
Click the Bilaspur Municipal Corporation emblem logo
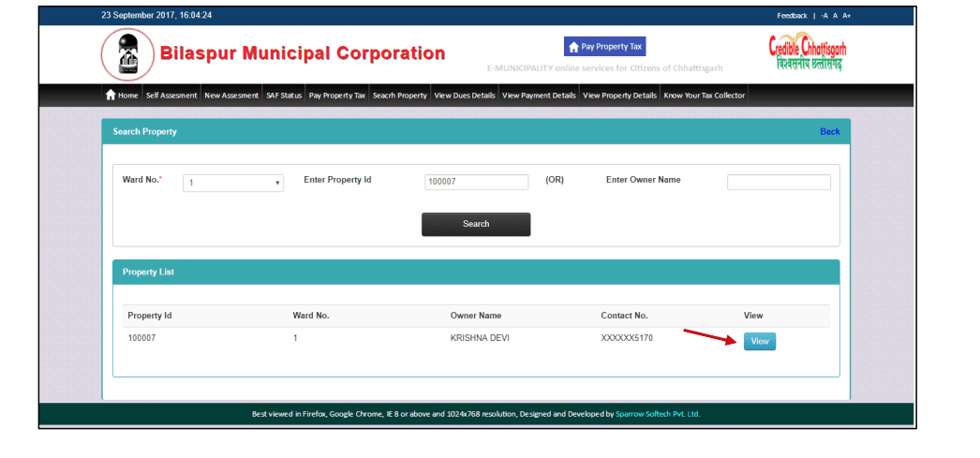pos(127,54)
